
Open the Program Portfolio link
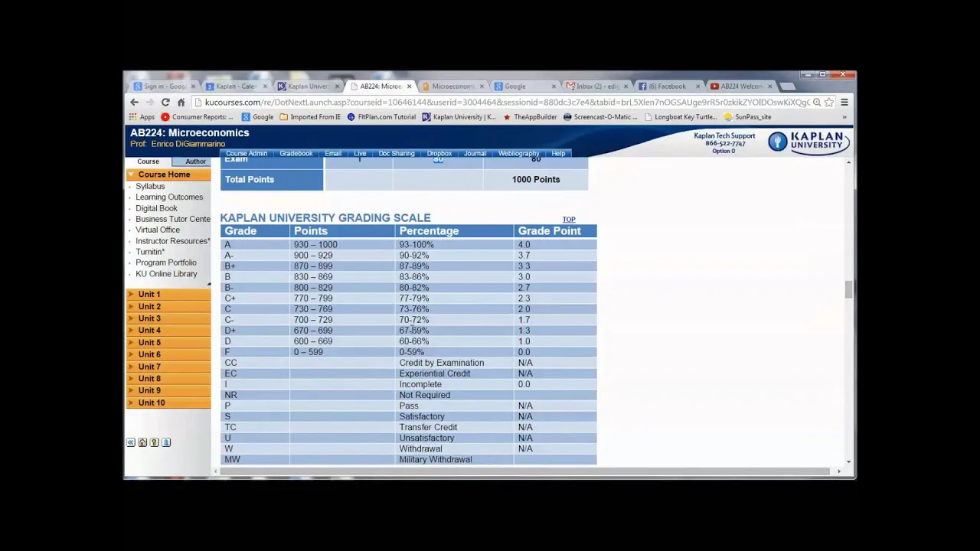(x=166, y=262)
